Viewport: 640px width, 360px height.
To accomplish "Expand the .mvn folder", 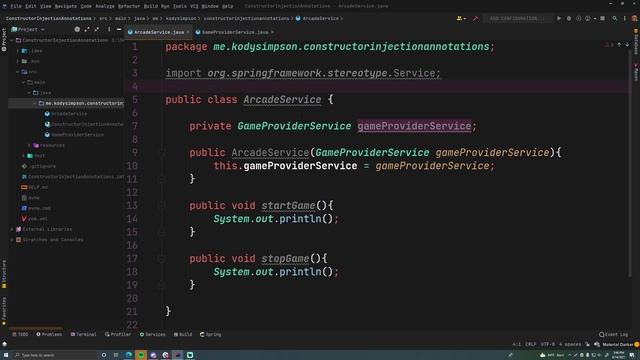I will tap(18, 61).
